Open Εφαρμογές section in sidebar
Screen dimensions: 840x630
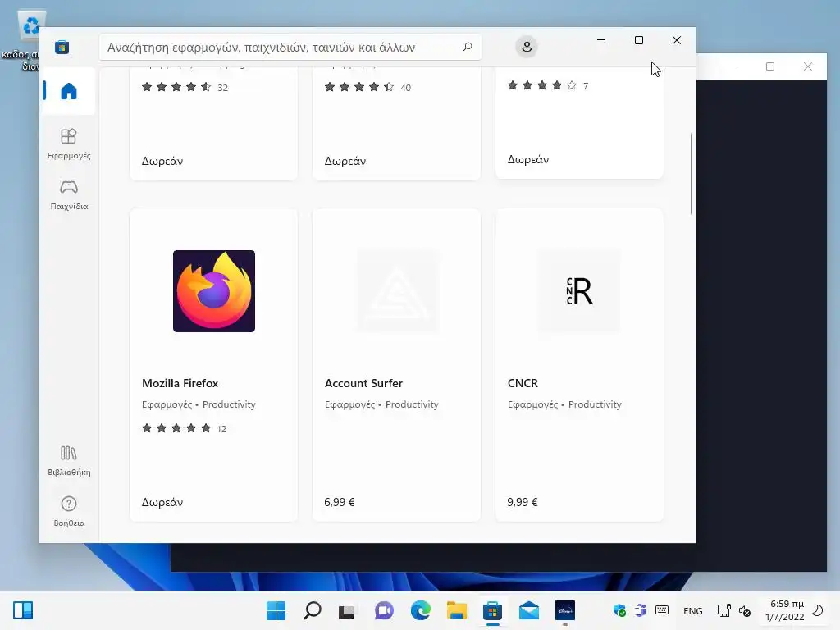[69, 144]
